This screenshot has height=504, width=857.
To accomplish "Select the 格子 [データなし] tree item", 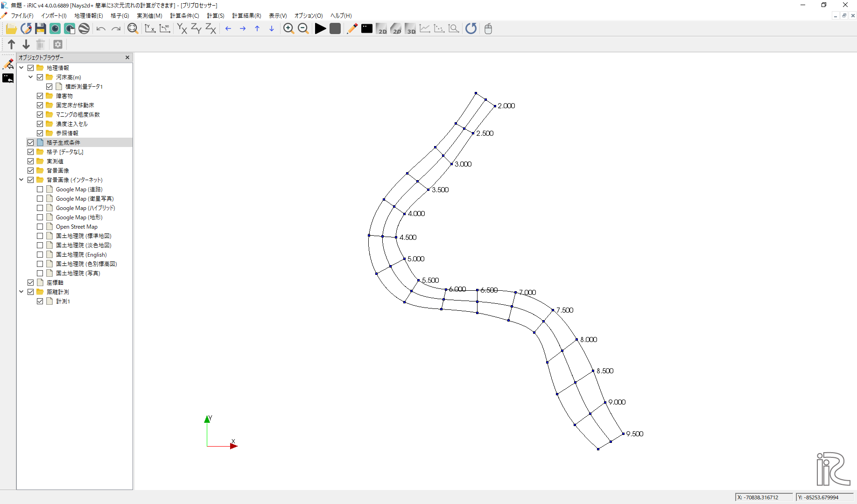I will (x=65, y=152).
